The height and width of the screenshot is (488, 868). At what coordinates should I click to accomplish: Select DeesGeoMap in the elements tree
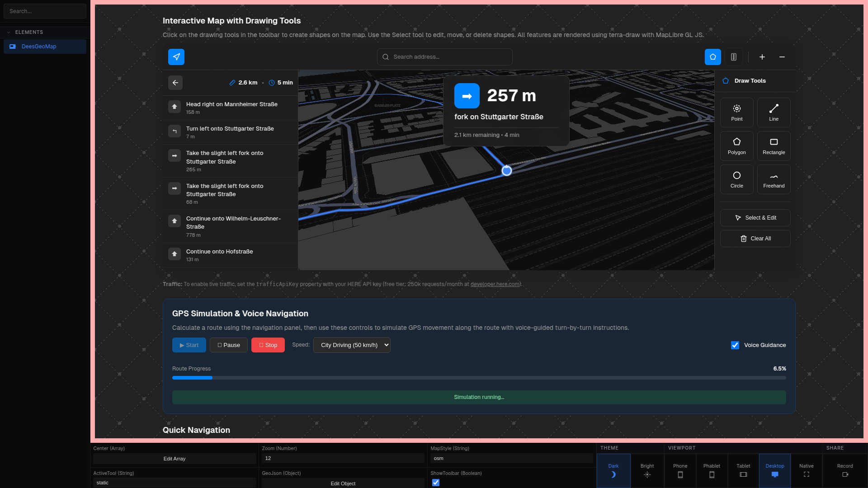click(39, 47)
